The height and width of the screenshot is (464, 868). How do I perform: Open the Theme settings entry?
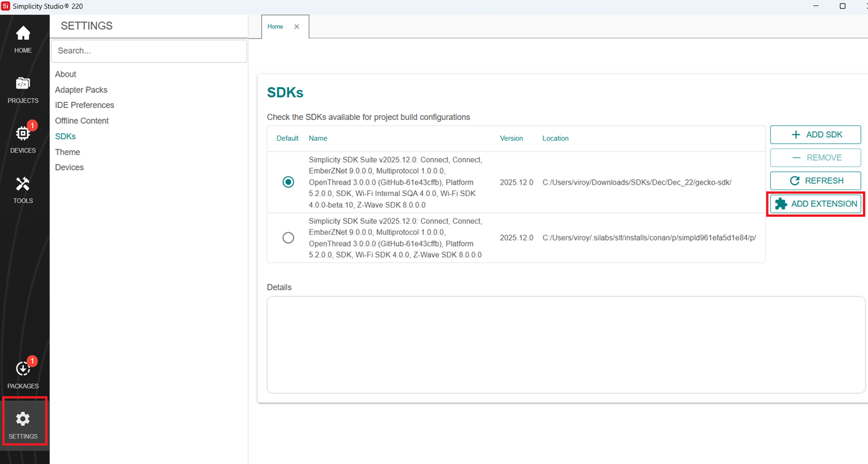click(x=67, y=151)
